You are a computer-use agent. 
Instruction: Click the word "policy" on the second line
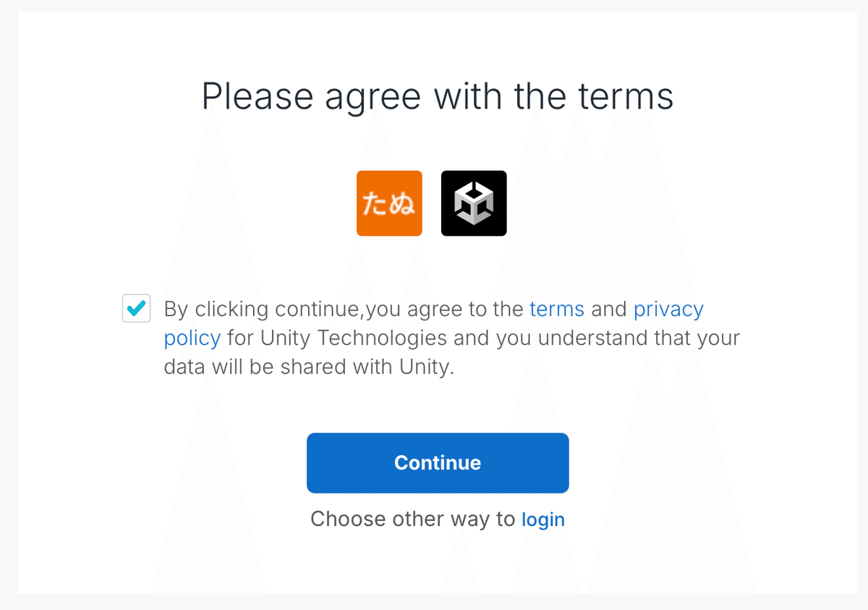tap(192, 338)
